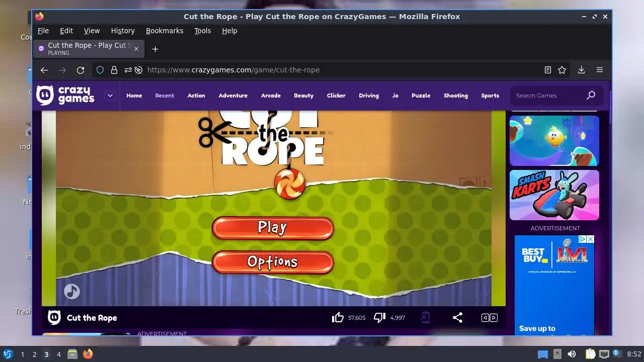644x362 pixels.
Task: Close the Cut the Rope tab
Action: pyautogui.click(x=136, y=49)
